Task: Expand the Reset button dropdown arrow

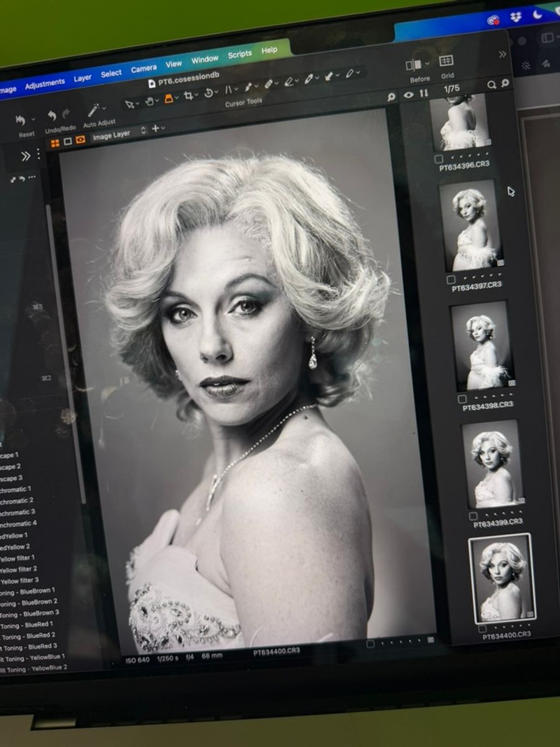Action: tap(34, 118)
